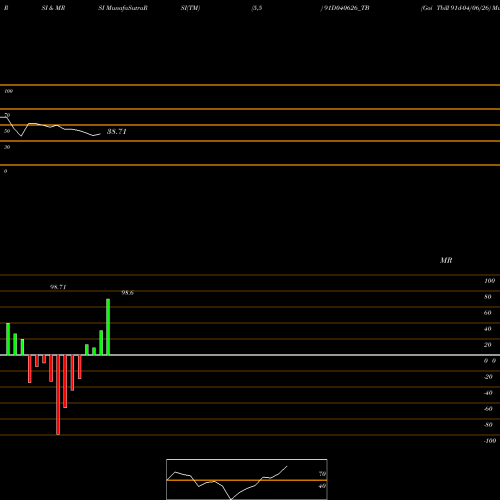
Task: Click the 40 label in mini preview chart
Action: (322, 486)
